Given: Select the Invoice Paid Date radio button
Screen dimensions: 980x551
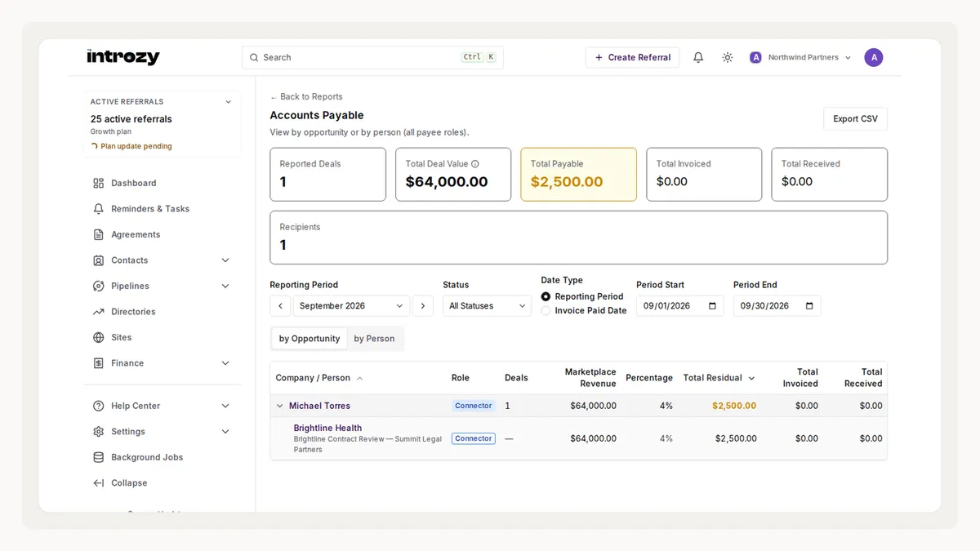Looking at the screenshot, I should (x=546, y=311).
